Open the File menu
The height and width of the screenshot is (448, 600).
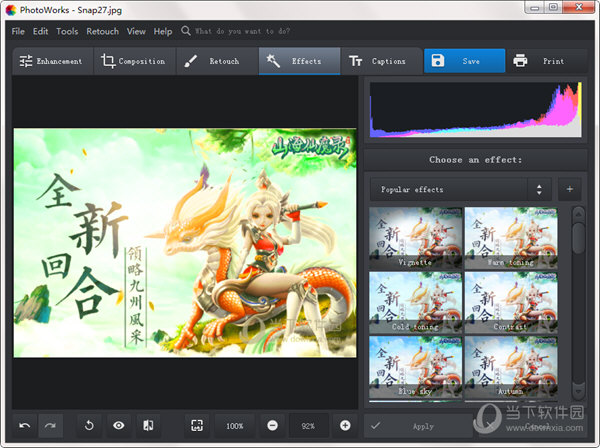coord(18,31)
